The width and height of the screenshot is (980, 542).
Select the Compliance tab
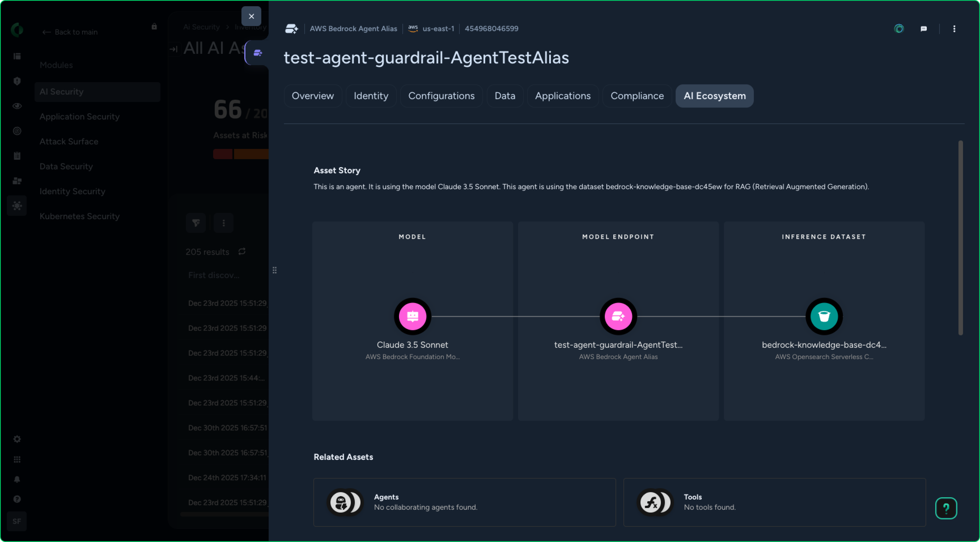(637, 96)
